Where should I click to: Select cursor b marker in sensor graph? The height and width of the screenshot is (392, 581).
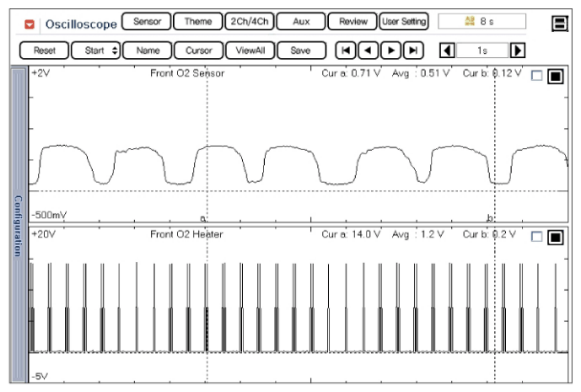[x=490, y=217]
